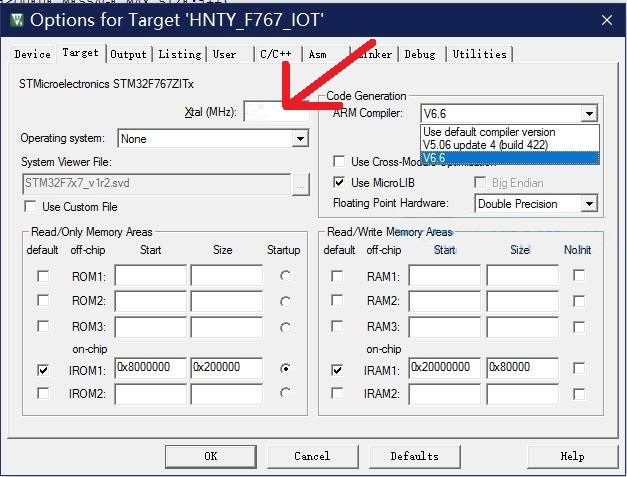The height and width of the screenshot is (477, 627).
Task: Edit IROM1 Size value 0x200000
Action: tap(227, 368)
